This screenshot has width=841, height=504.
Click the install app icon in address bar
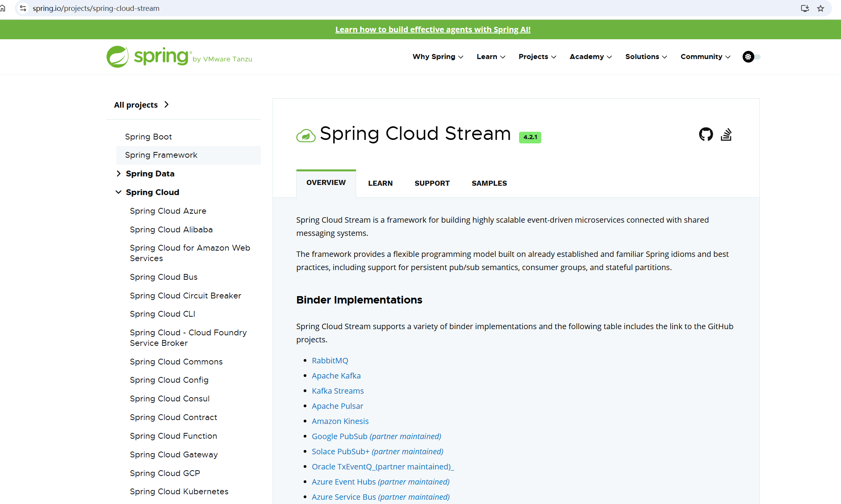click(x=805, y=8)
